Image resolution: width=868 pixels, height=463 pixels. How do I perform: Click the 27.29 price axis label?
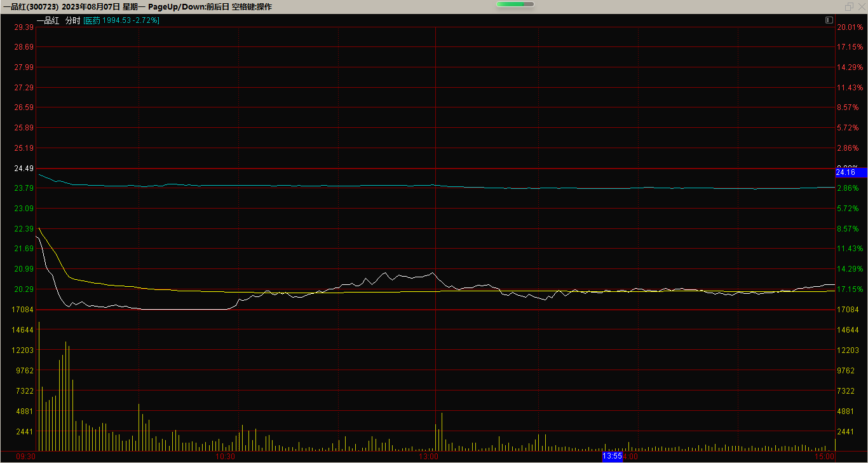click(x=24, y=88)
